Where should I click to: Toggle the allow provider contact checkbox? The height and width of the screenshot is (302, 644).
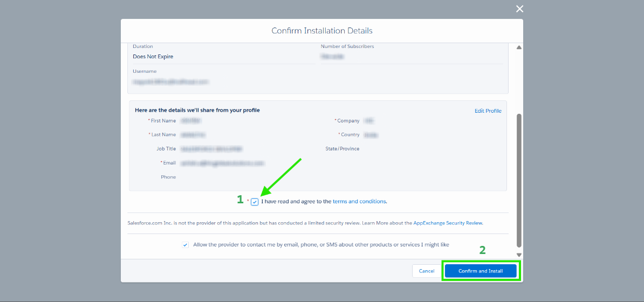point(185,245)
